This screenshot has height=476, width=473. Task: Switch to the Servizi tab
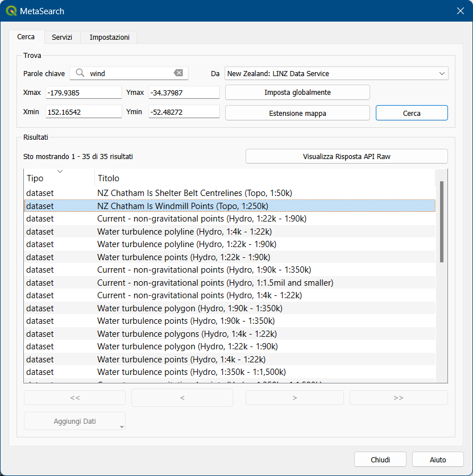[x=62, y=37]
